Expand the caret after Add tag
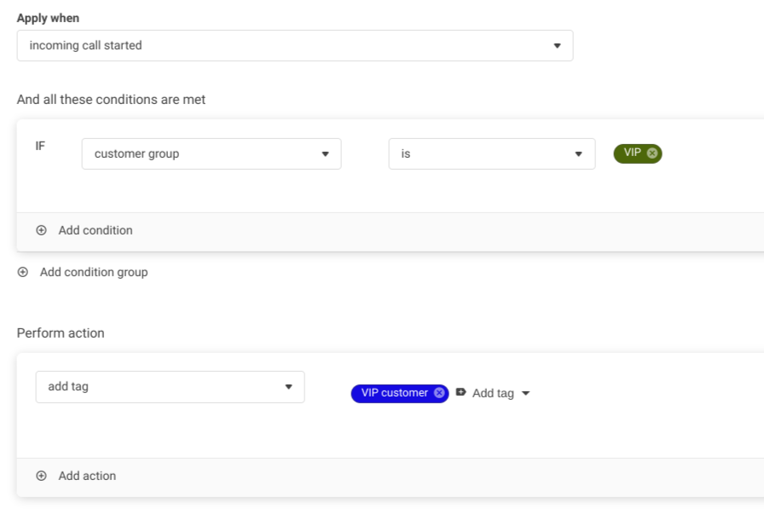Screen dimensions: 764x532 coord(525,393)
